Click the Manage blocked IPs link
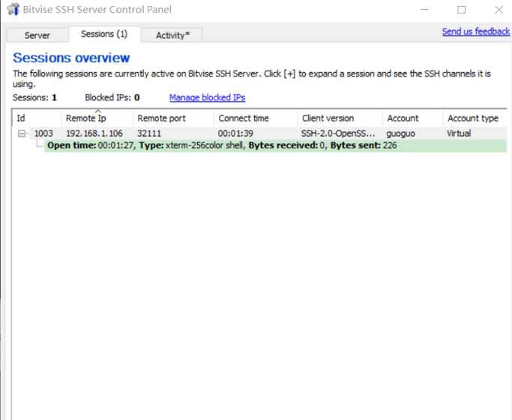The height and width of the screenshot is (420, 512). coord(207,97)
